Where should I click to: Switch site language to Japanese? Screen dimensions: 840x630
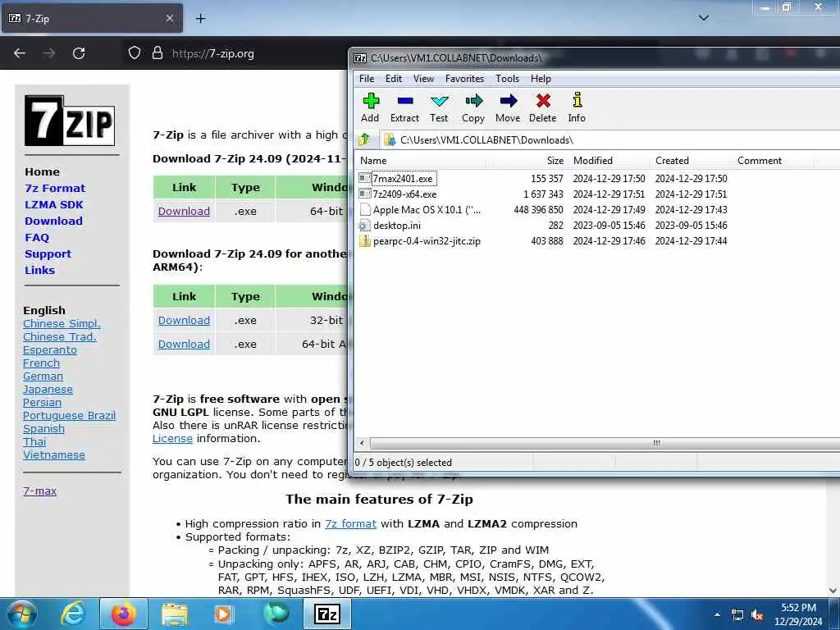pos(48,390)
